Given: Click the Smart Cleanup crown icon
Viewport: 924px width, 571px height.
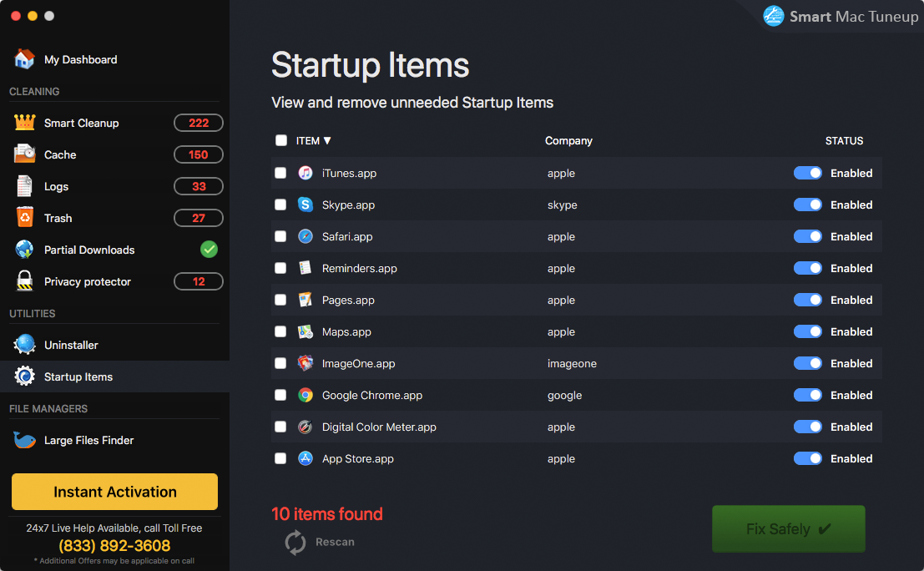Looking at the screenshot, I should tap(24, 123).
